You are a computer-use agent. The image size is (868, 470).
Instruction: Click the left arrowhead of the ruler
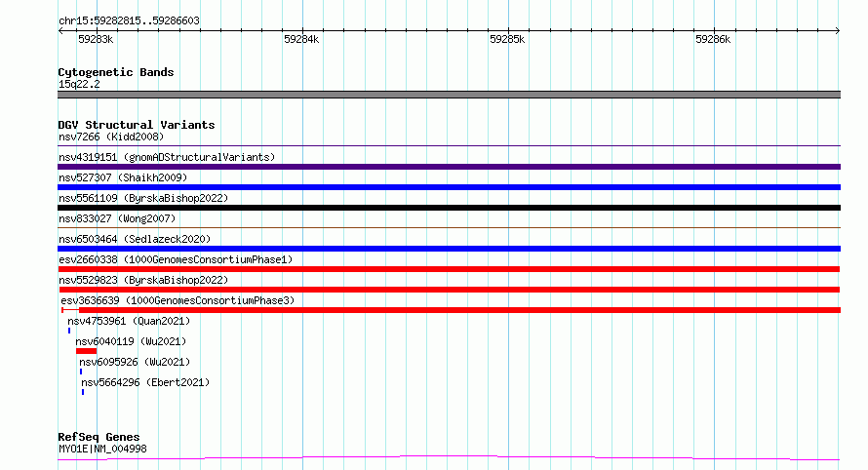[60, 30]
